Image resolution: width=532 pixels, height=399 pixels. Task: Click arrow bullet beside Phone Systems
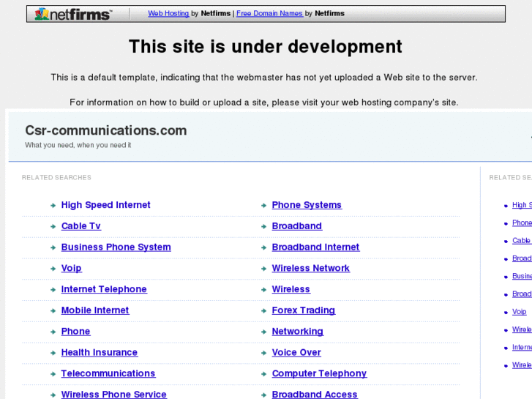263,206
